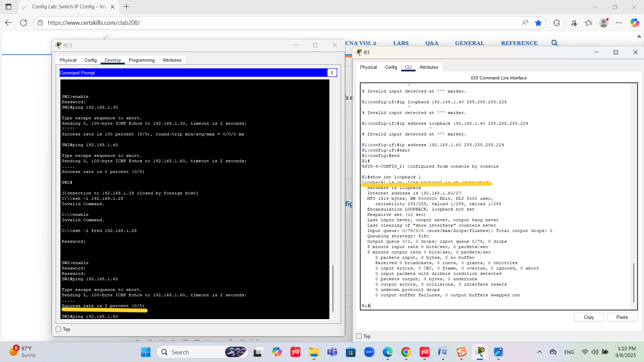Open the tab actions menu button
The image size is (644, 362).
click(x=8, y=7)
